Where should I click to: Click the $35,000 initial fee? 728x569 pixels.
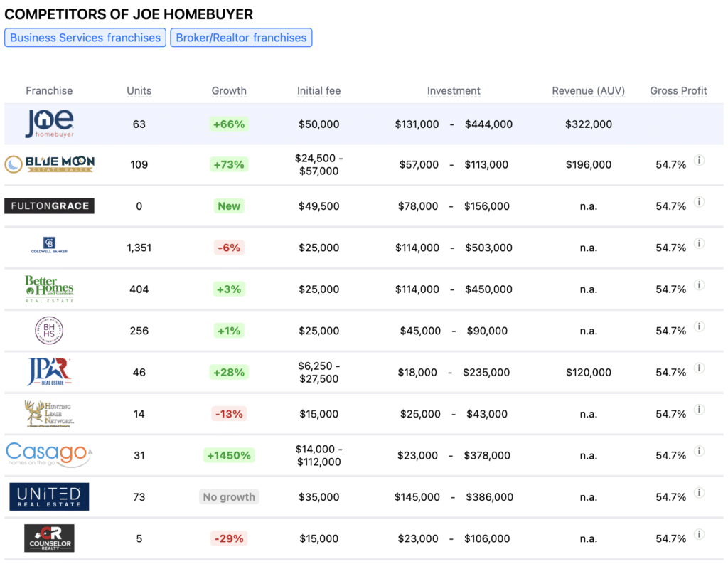pos(319,496)
